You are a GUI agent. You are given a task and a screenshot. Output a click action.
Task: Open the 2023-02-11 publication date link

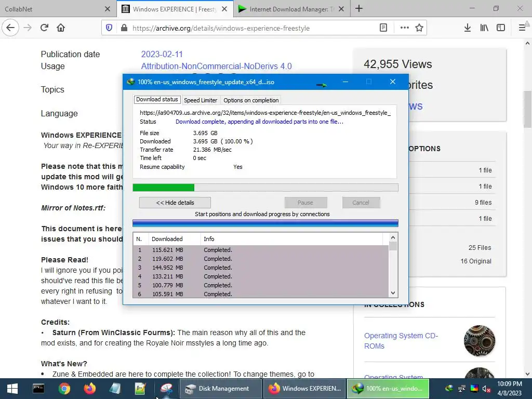(x=162, y=54)
